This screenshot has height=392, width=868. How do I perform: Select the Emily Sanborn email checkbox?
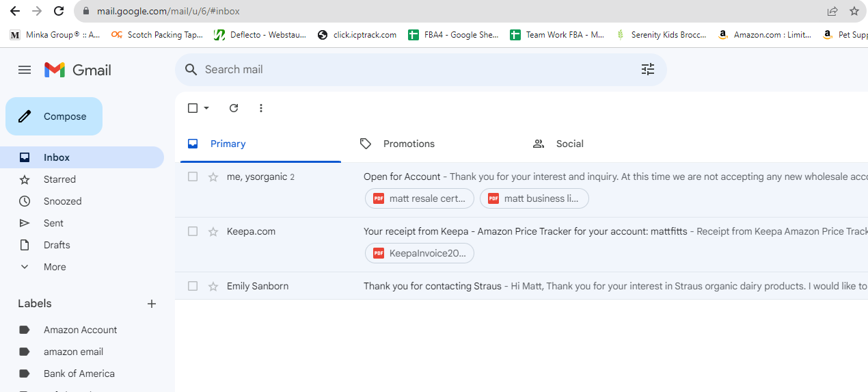[193, 286]
